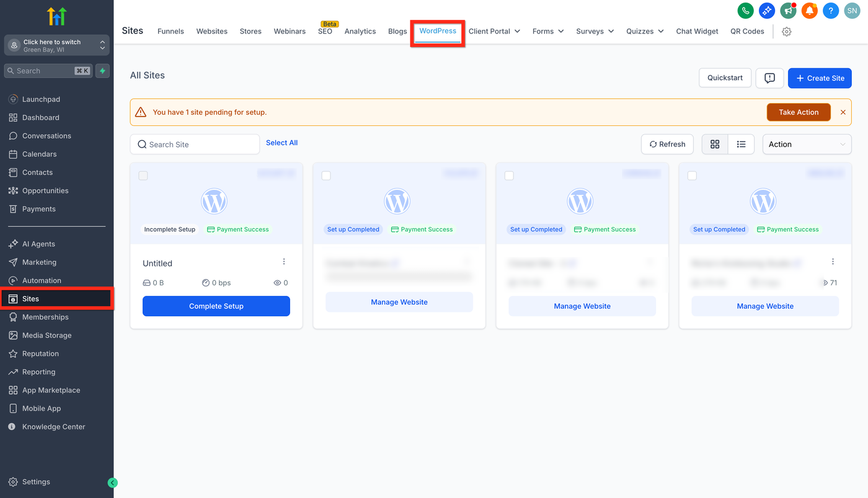The height and width of the screenshot is (498, 868).
Task: Switch to the Funnels tab
Action: tap(170, 31)
